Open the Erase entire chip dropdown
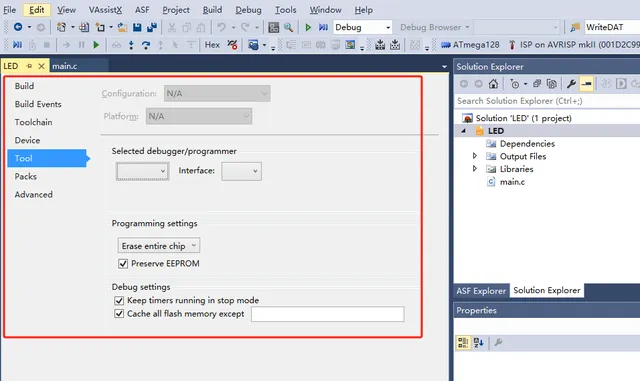This screenshot has width=640, height=381. pyautogui.click(x=159, y=245)
